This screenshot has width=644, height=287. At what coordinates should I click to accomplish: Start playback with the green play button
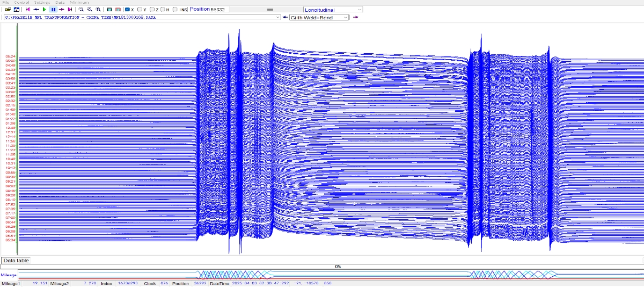tap(45, 10)
